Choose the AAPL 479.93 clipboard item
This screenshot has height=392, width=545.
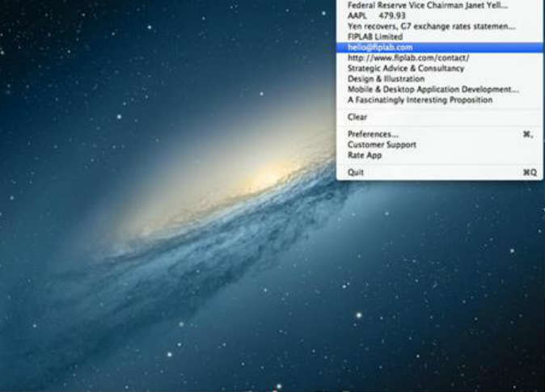(x=378, y=15)
